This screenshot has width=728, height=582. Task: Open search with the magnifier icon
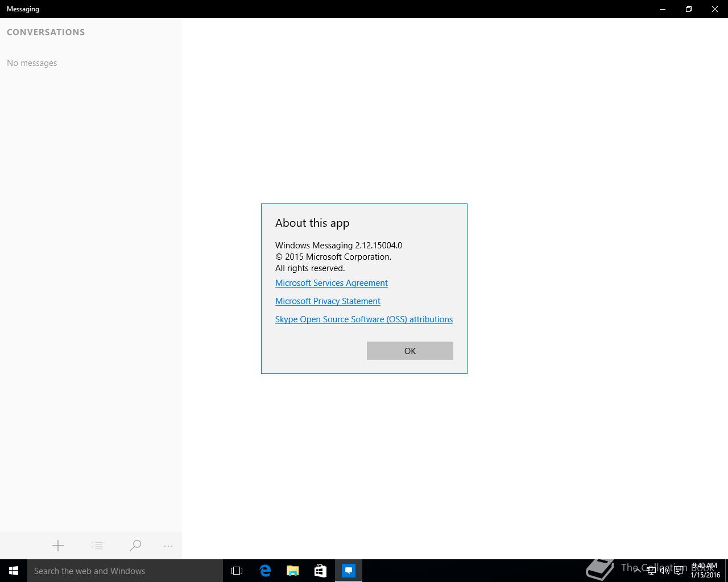point(135,546)
